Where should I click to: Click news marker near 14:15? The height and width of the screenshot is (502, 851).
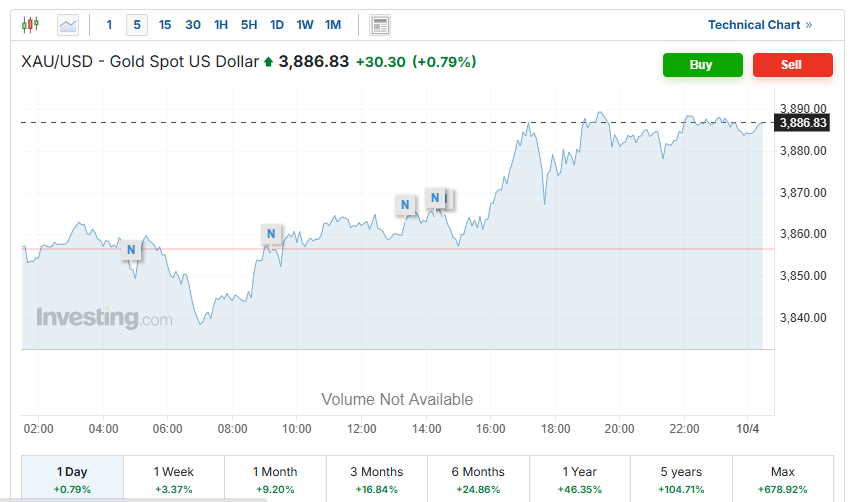click(x=435, y=198)
